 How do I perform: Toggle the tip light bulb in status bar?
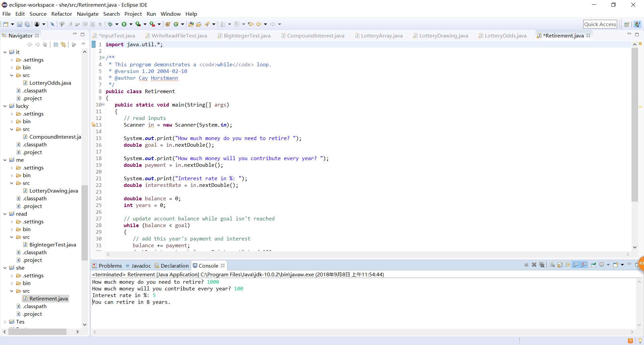(x=640, y=341)
